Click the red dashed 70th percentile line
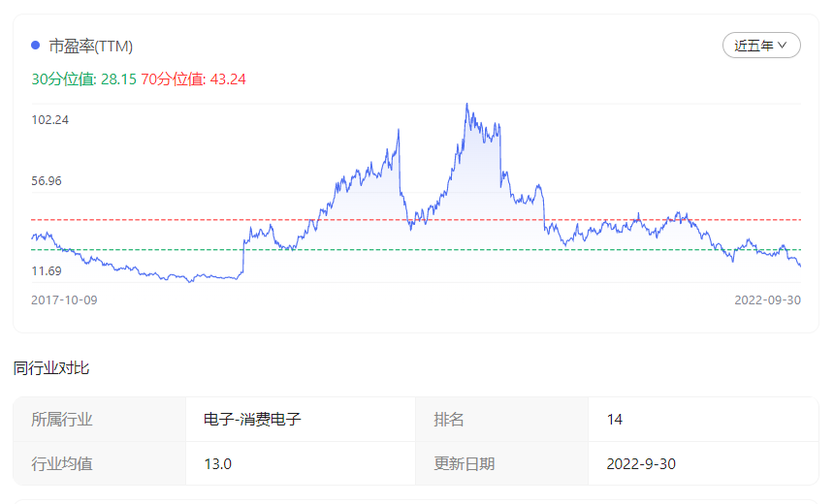The width and height of the screenshot is (834, 504). click(145, 220)
